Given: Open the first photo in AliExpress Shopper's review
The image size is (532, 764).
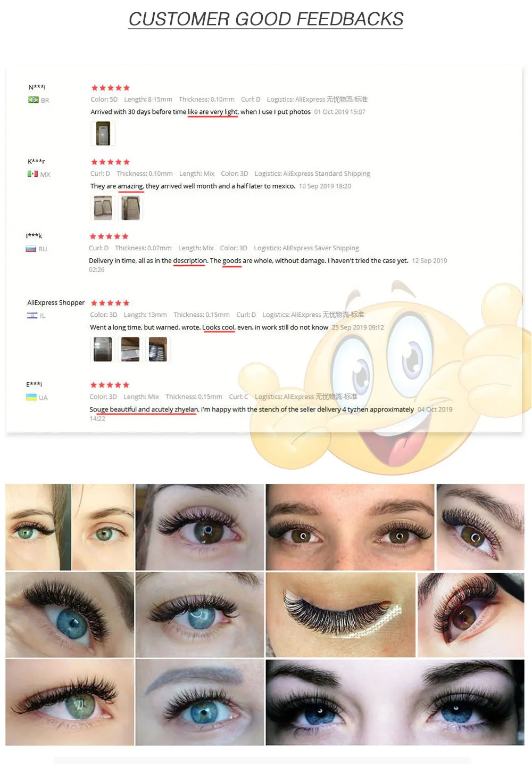Looking at the screenshot, I should point(103,349).
